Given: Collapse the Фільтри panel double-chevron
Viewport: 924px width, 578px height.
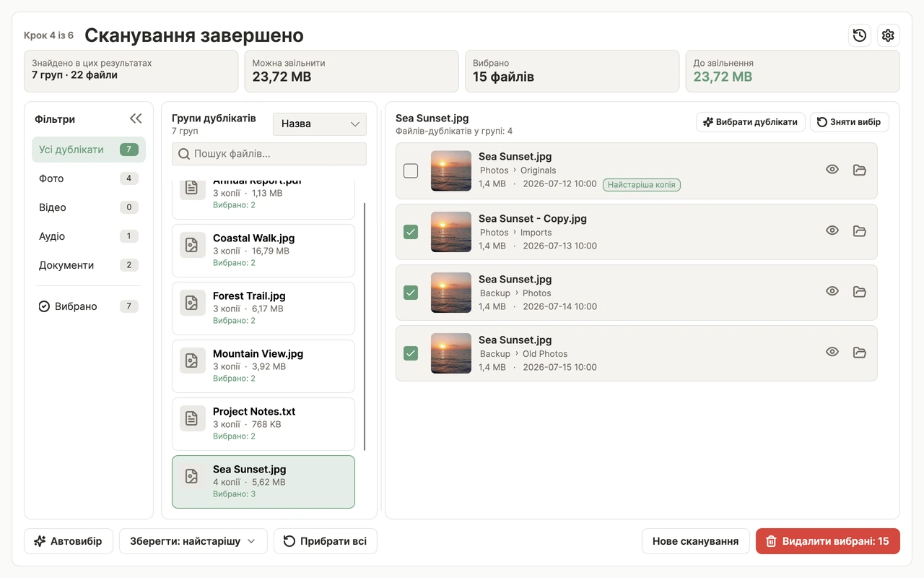Looking at the screenshot, I should click(x=136, y=119).
